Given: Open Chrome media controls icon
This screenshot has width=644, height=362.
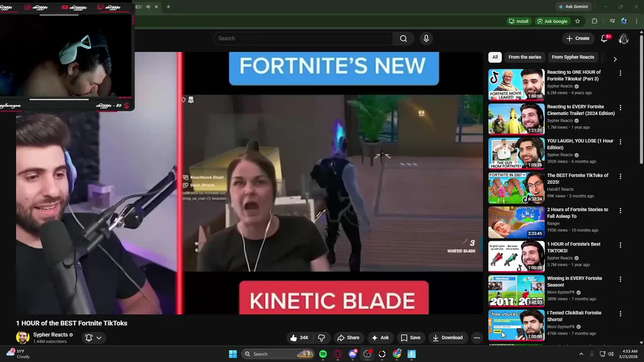Looking at the screenshot, I should pos(612,21).
